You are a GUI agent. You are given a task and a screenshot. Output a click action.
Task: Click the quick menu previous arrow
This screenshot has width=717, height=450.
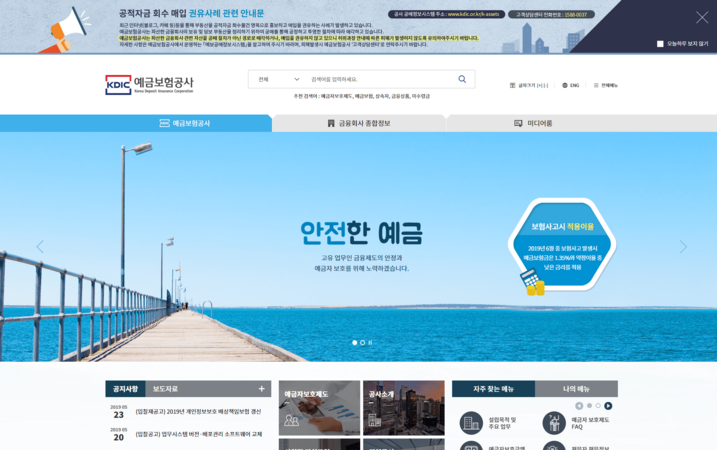click(x=579, y=406)
